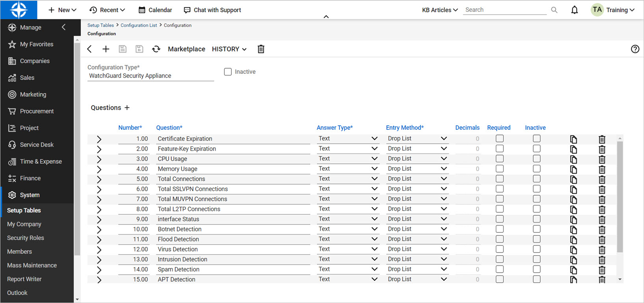Delete configuration using the toolbar trash icon
Screen dimensions: 644x303
(x=261, y=49)
